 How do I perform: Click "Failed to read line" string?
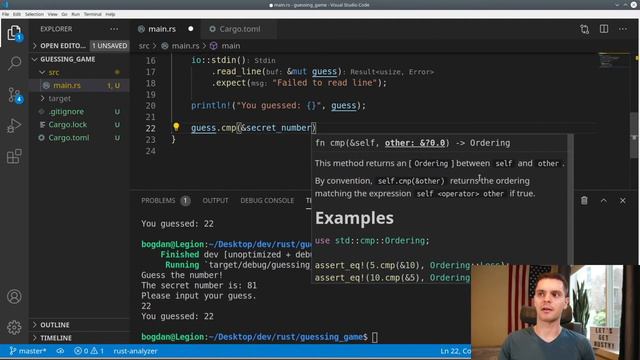(324, 83)
